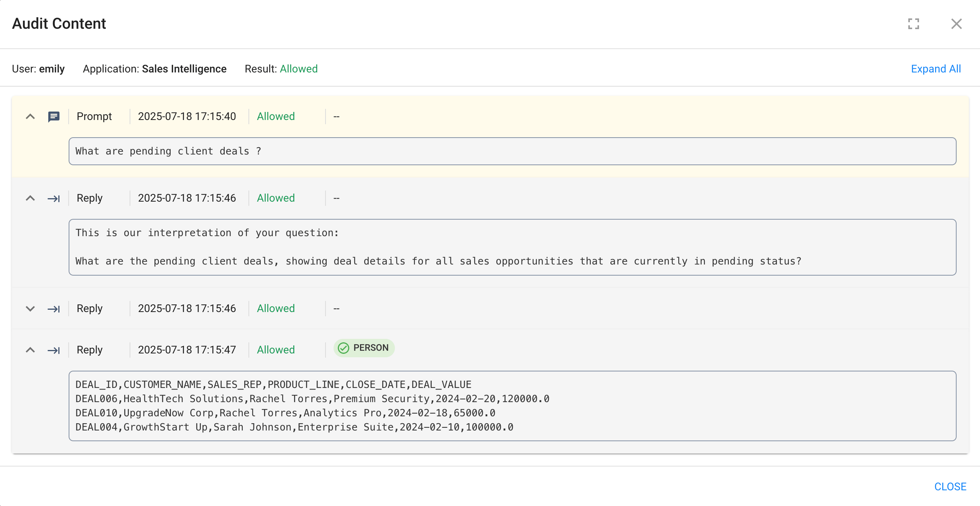
Task: Click the Prompt message bubble icon
Action: click(54, 117)
